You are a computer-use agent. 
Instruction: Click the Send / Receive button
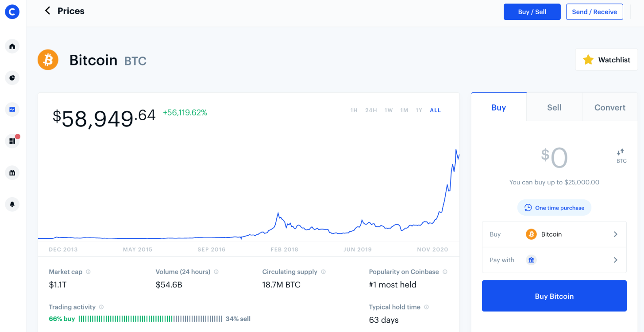594,11
